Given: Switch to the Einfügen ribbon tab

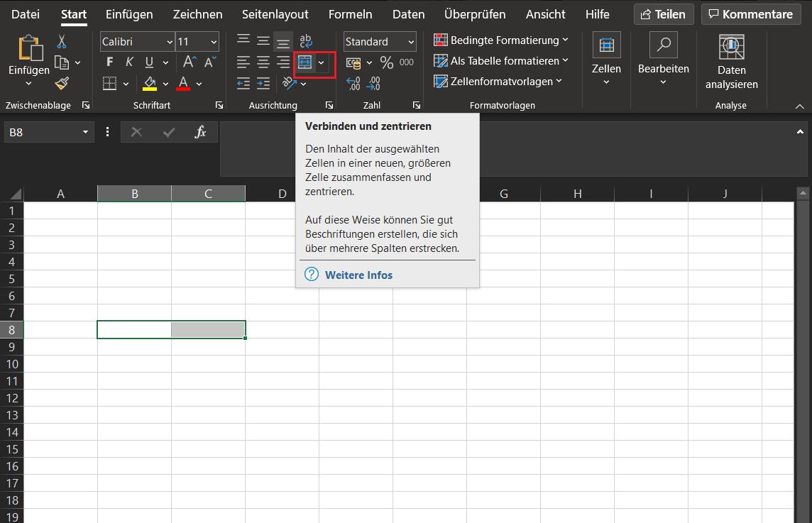Looking at the screenshot, I should pos(129,14).
